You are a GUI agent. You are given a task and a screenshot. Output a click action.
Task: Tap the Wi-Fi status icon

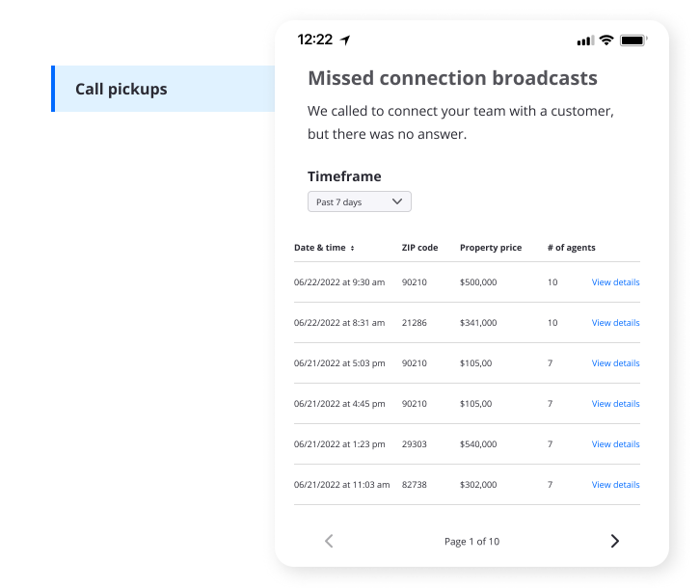click(606, 40)
